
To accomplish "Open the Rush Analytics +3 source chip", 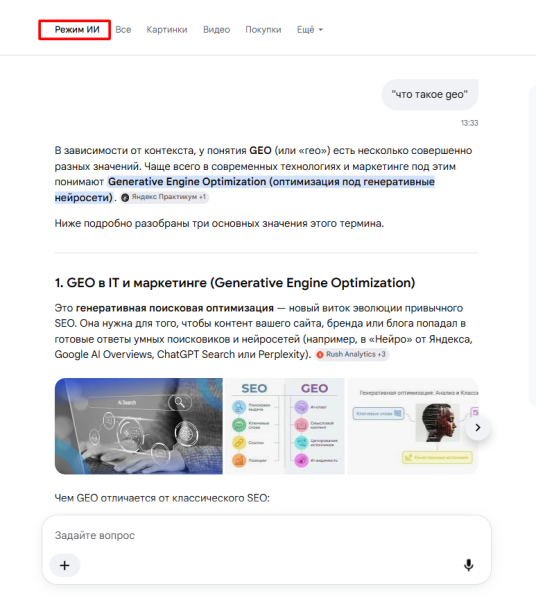I will pos(352,354).
